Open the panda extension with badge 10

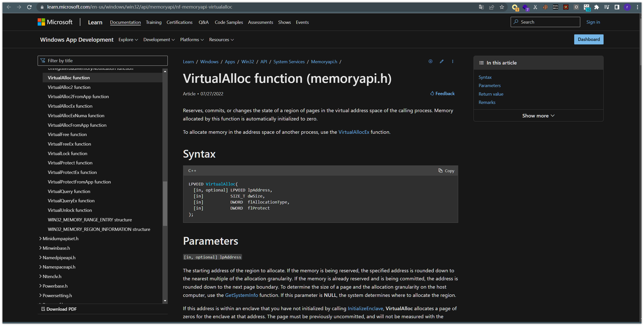point(587,7)
